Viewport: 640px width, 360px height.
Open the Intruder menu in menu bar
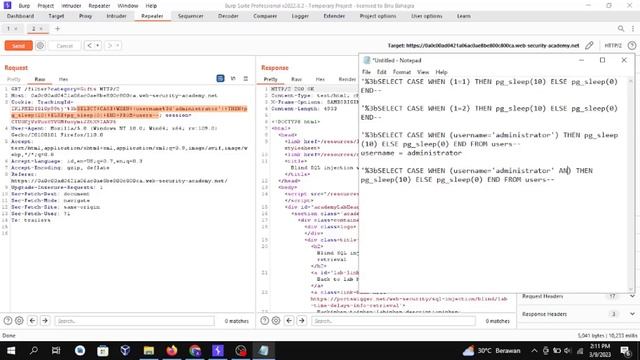click(71, 6)
